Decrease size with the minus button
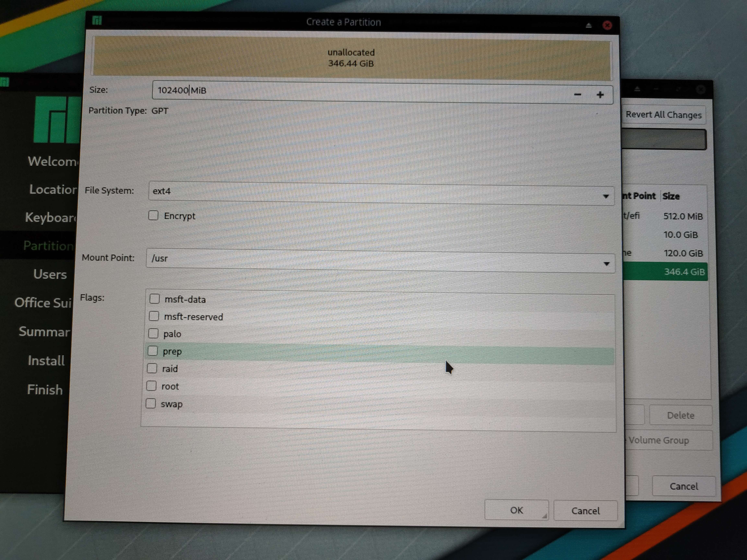747x560 pixels. pyautogui.click(x=577, y=94)
